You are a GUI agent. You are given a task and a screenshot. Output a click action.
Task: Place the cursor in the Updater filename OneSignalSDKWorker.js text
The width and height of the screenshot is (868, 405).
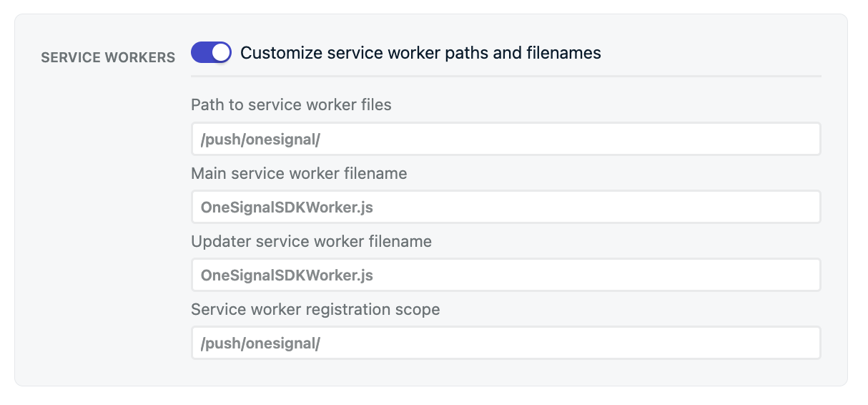(287, 275)
